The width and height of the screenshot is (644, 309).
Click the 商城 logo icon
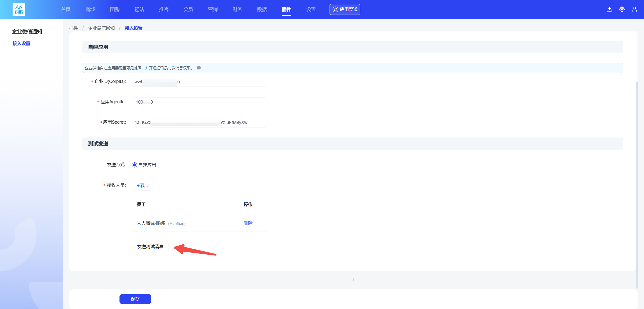click(19, 10)
